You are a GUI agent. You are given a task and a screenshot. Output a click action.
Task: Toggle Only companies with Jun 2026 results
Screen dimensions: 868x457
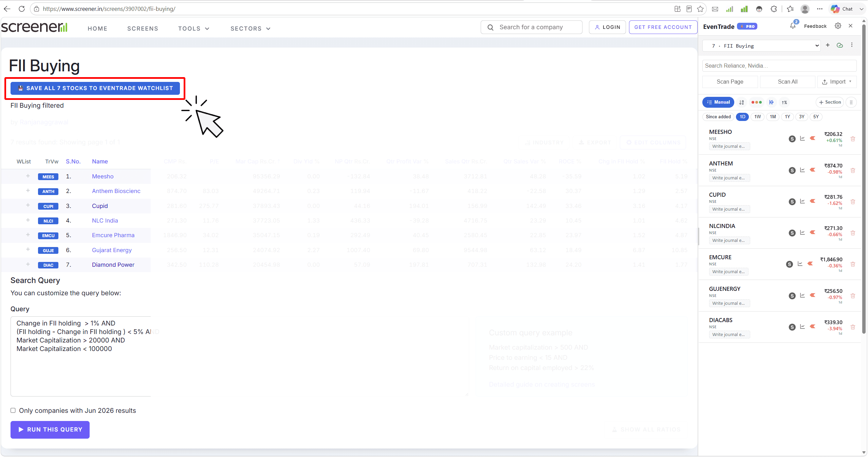13,410
